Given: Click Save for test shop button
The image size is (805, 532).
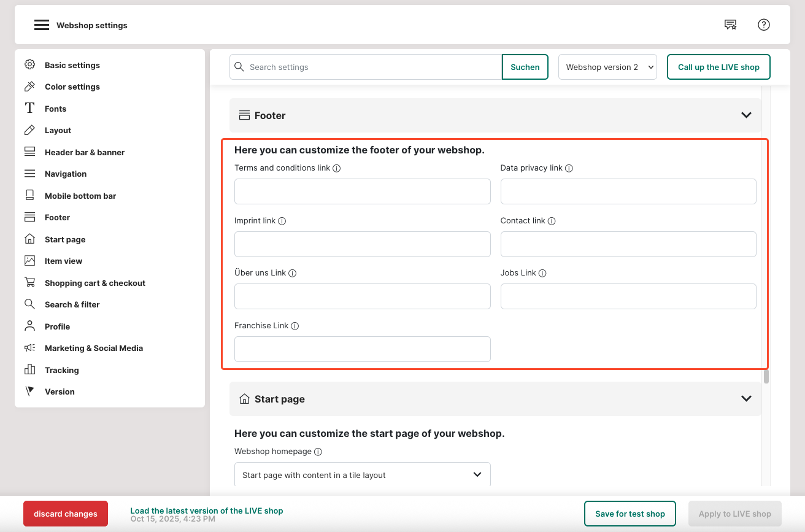Looking at the screenshot, I should (x=630, y=514).
